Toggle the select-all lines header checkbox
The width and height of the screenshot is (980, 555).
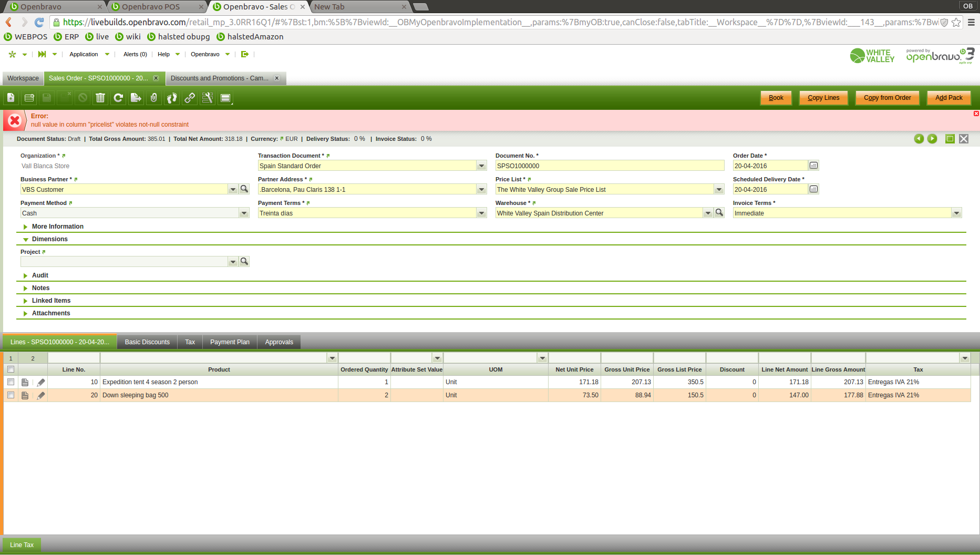click(x=11, y=369)
